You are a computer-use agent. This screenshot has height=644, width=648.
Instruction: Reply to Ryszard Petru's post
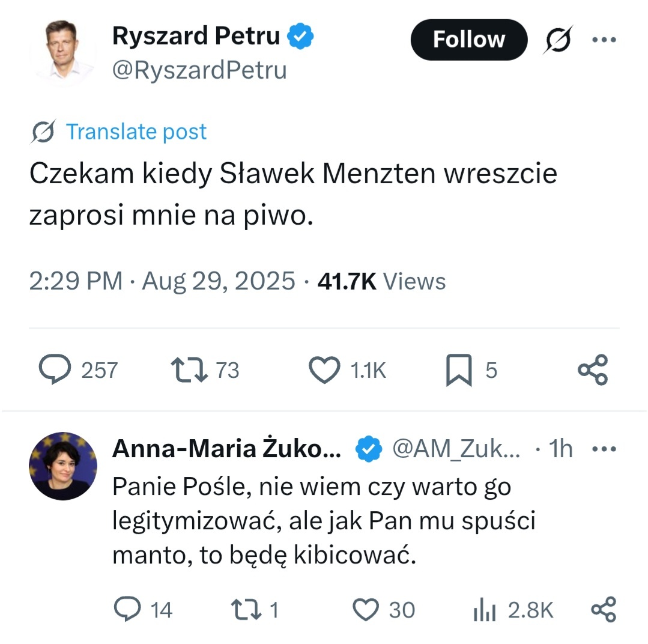point(55,370)
